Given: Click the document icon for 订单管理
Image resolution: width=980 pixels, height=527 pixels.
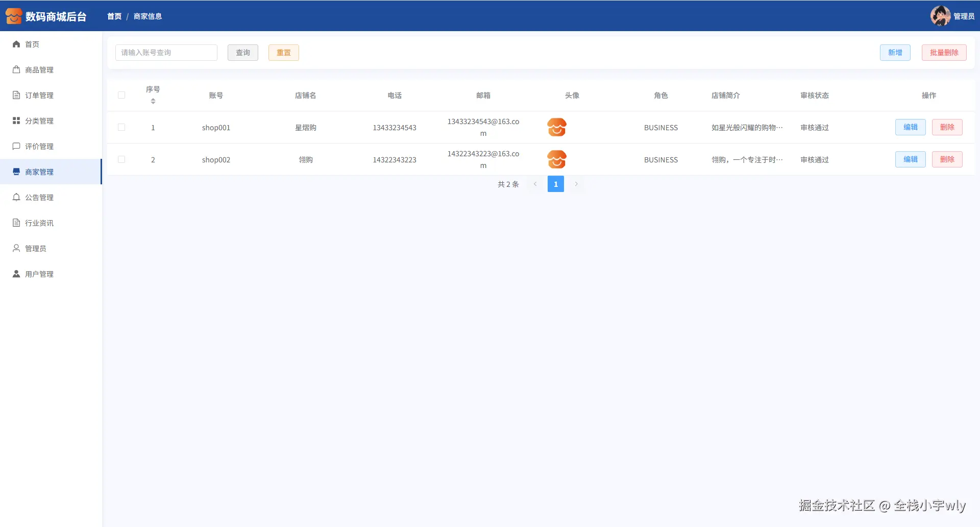Looking at the screenshot, I should pos(16,95).
